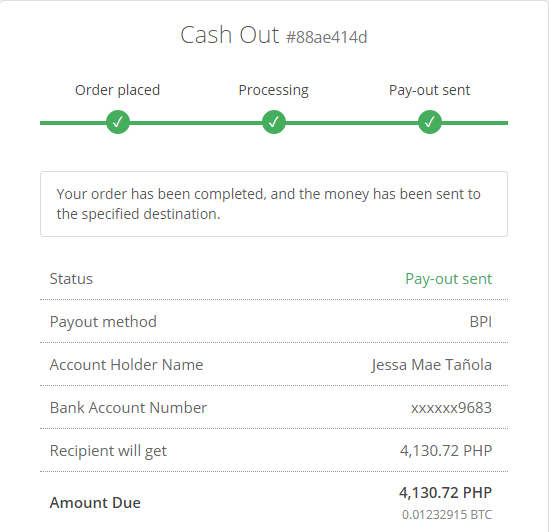Click the Amount Due label
This screenshot has width=549, height=532.
[x=95, y=503]
